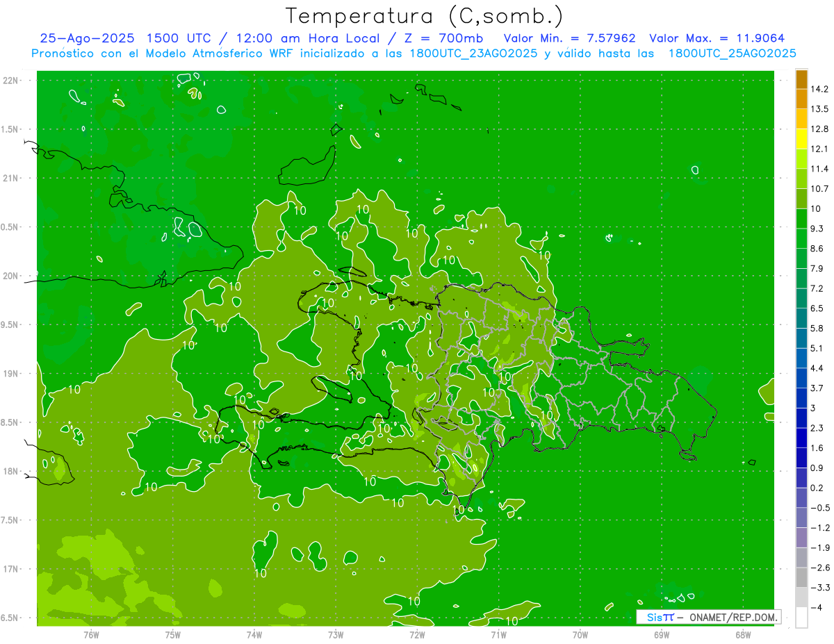Pick the dark orange swatch above 14.2
The height and width of the screenshot is (644, 834).
pos(801,79)
